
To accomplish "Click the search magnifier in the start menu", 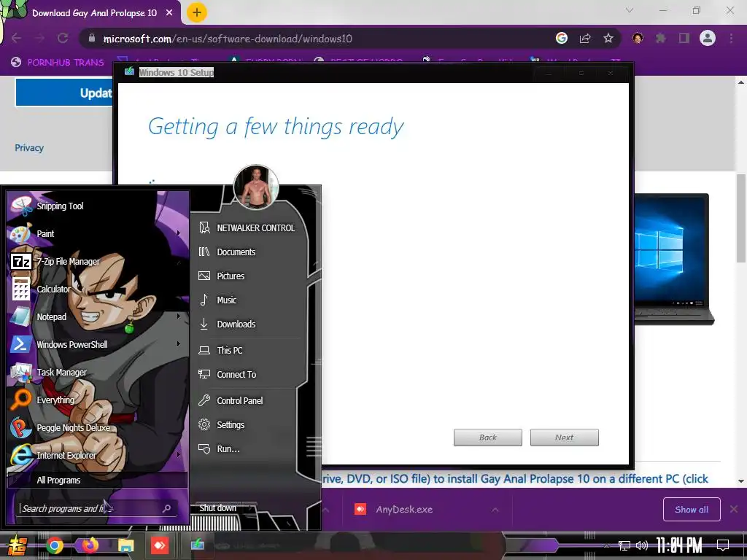I will [167, 508].
